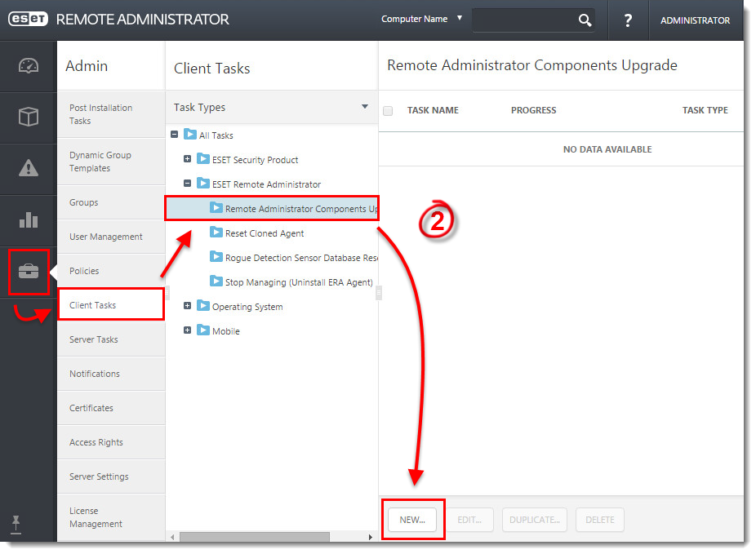Select Remote Administrator Components Upgrade tree item
This screenshot has height=554, width=756.
pos(272,208)
